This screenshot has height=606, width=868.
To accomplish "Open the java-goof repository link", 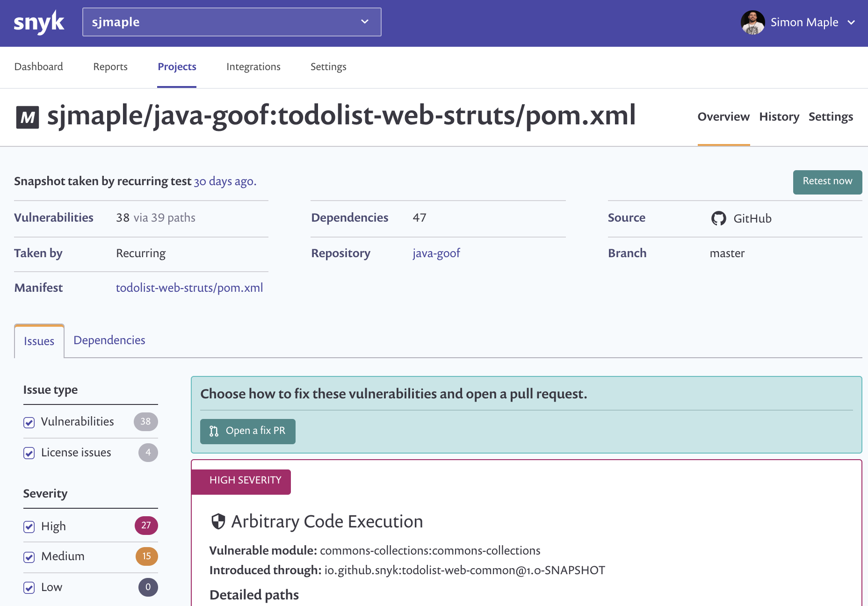I will pyautogui.click(x=436, y=253).
